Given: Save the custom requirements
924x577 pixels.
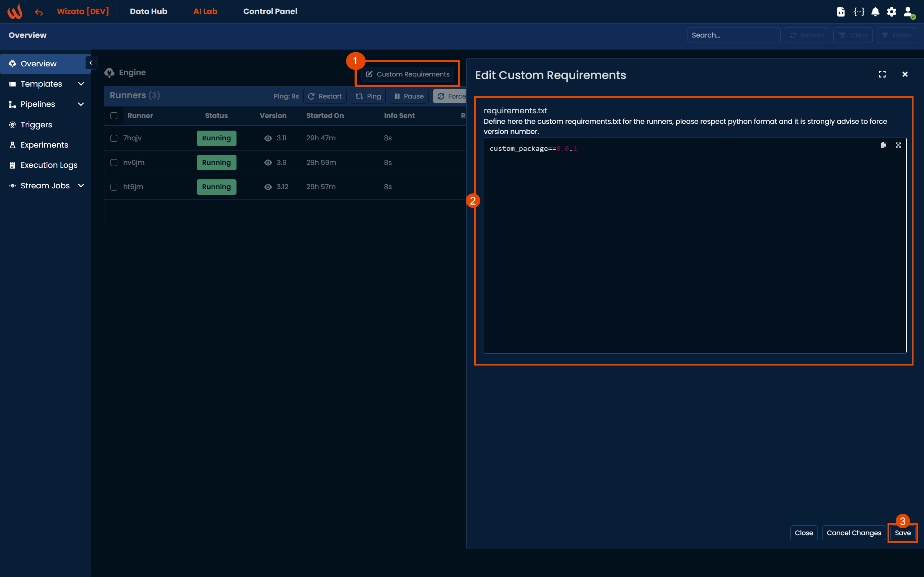Looking at the screenshot, I should (x=902, y=533).
